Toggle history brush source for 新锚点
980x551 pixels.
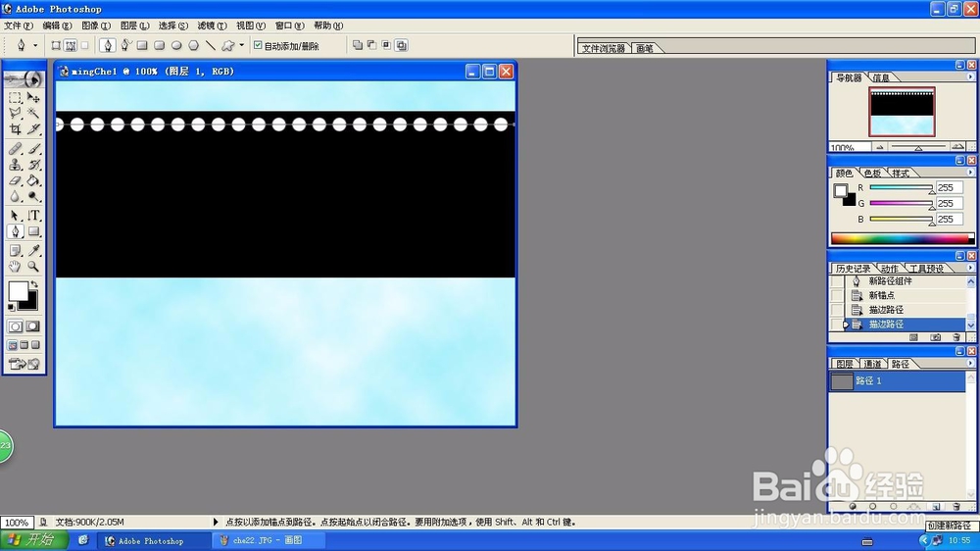pyautogui.click(x=837, y=295)
